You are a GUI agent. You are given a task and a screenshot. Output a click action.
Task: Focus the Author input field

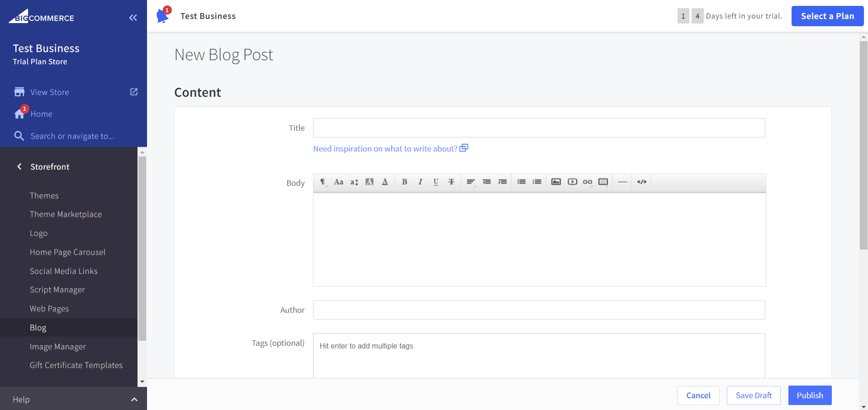[x=539, y=310]
